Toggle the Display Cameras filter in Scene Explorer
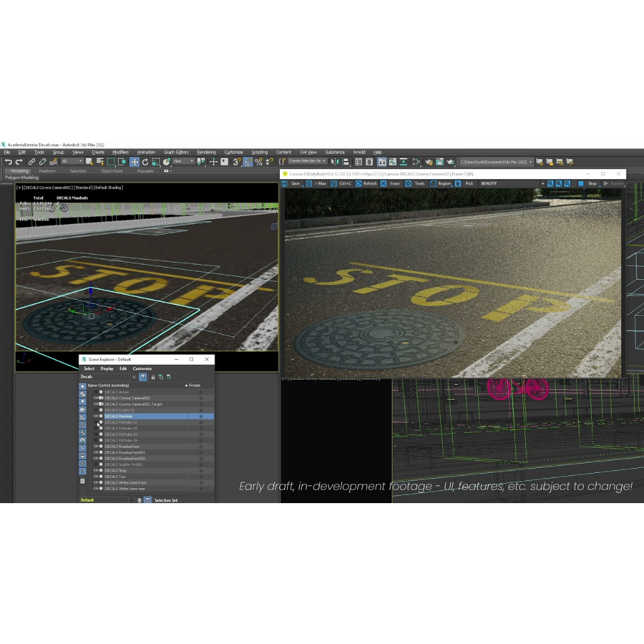The image size is (644, 644). pos(82,409)
